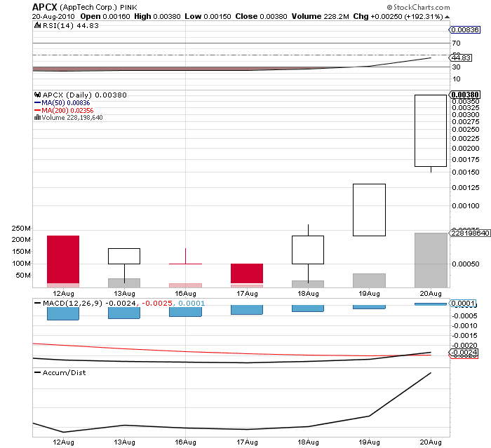Click the 70 level on RSI axis
The height and width of the screenshot is (448, 491).
tap(456, 43)
